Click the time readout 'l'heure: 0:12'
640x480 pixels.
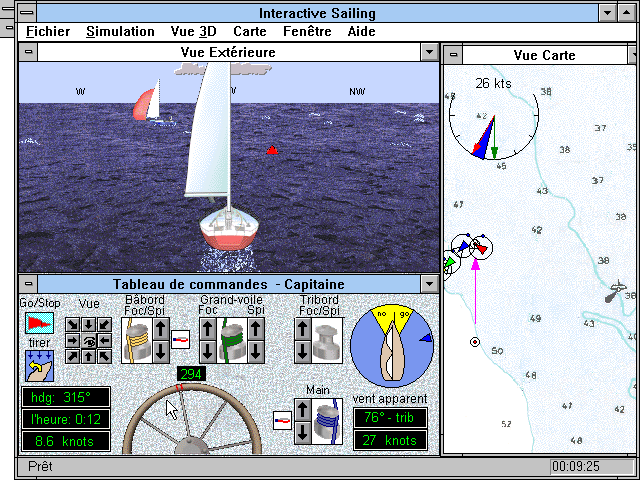pyautogui.click(x=66, y=419)
